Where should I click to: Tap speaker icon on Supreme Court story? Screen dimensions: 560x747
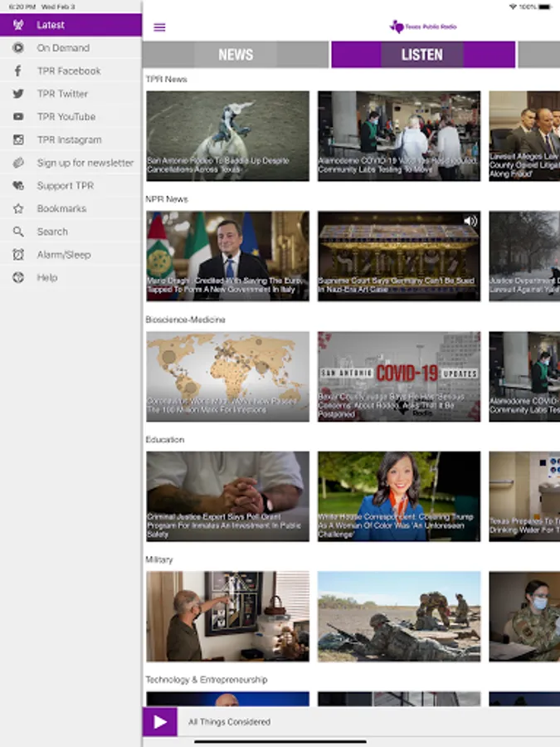[470, 221]
